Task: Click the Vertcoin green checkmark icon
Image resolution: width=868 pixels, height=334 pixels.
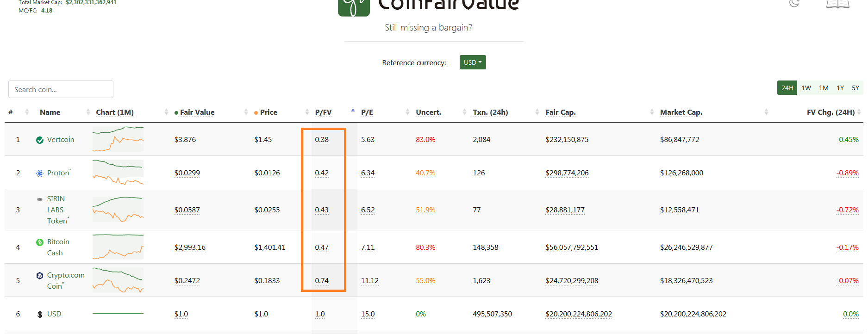Action: [40, 140]
